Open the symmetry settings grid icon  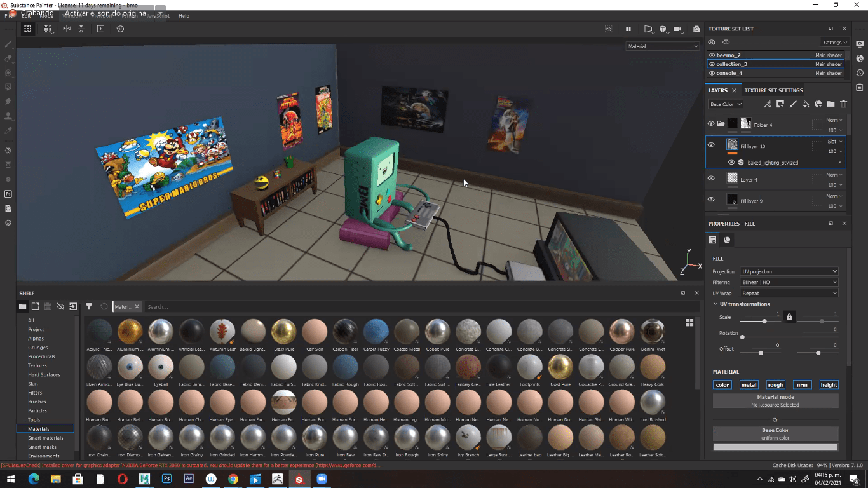click(x=48, y=29)
